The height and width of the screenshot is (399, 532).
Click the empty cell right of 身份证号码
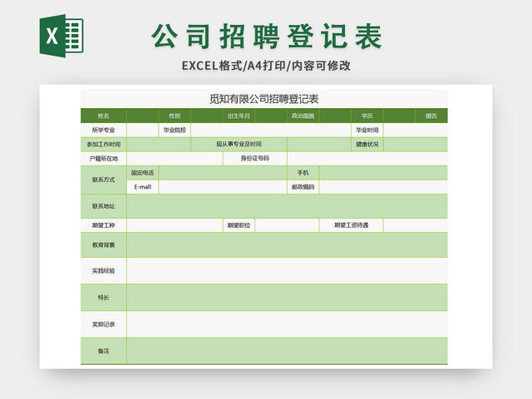367,159
